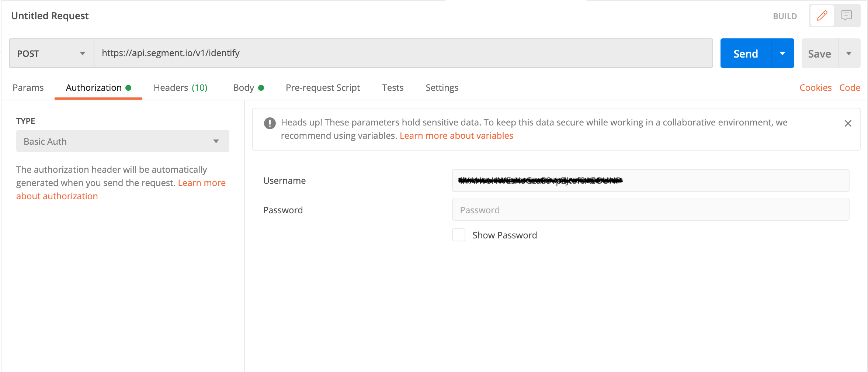The image size is (868, 372).
Task: Follow the Learn more about variables link
Action: pos(456,136)
